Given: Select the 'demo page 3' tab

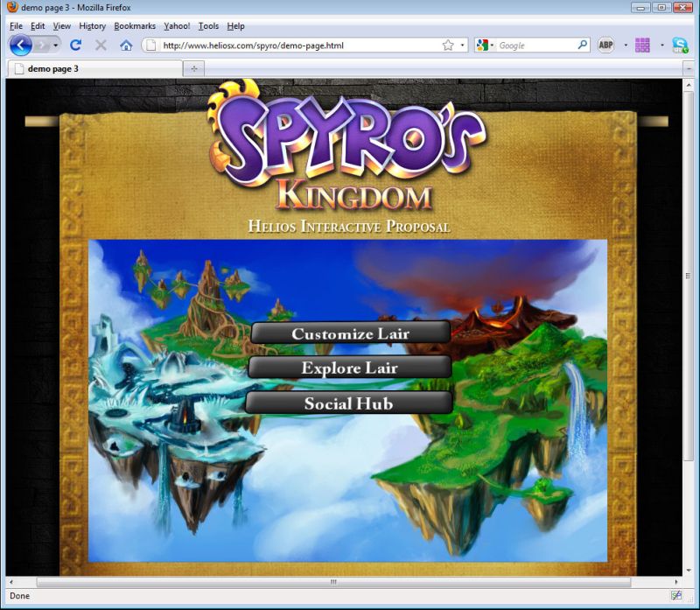Looking at the screenshot, I should [x=95, y=69].
